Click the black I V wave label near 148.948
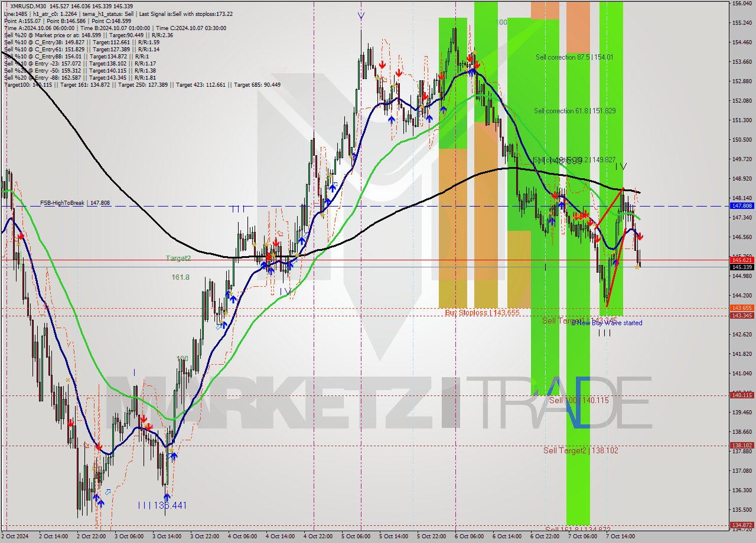Image resolution: width=756 pixels, height=543 pixels. pyautogui.click(x=621, y=167)
